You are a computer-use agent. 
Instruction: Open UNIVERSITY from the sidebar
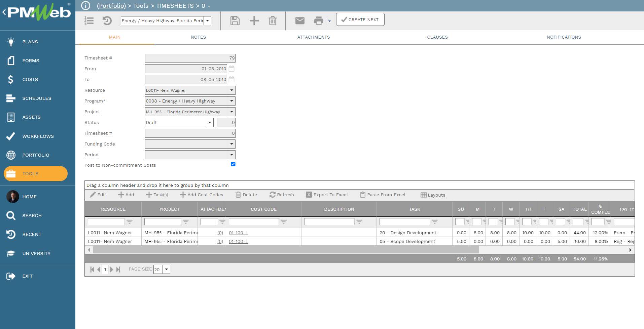(x=36, y=253)
